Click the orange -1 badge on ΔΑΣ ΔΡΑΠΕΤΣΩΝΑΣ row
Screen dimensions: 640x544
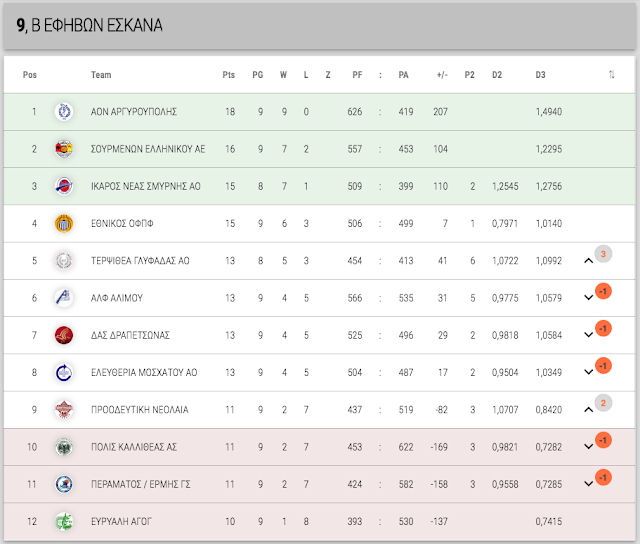point(603,329)
